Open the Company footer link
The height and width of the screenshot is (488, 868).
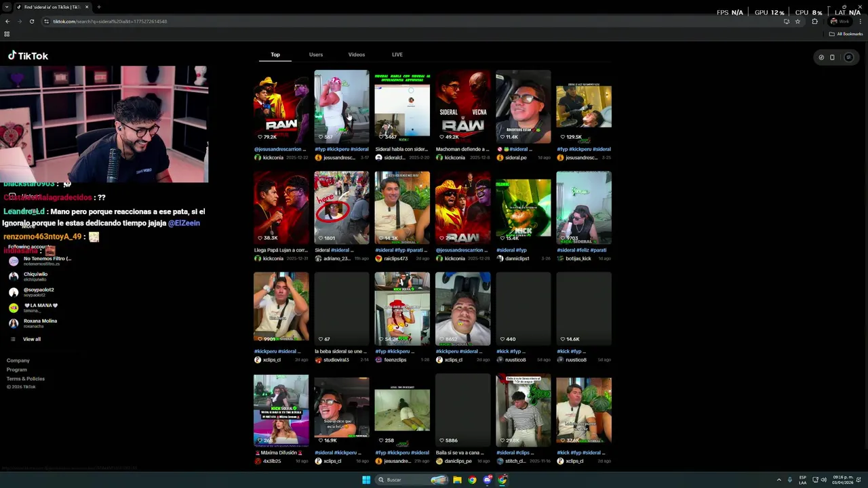pyautogui.click(x=18, y=361)
